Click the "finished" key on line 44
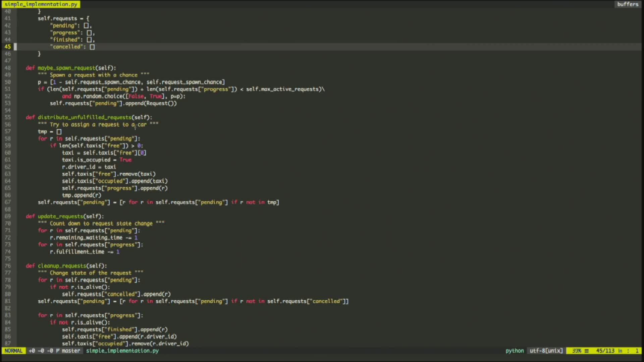 tap(65, 40)
